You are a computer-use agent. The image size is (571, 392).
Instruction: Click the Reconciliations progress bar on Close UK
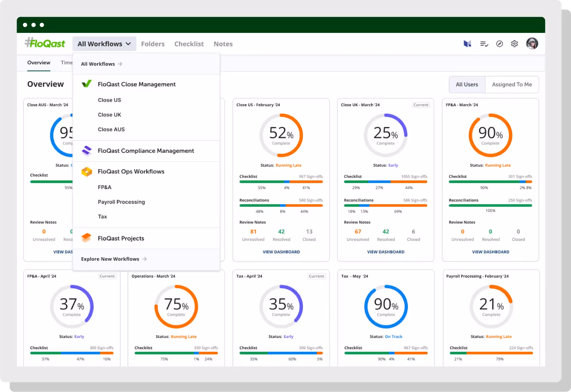(x=385, y=205)
